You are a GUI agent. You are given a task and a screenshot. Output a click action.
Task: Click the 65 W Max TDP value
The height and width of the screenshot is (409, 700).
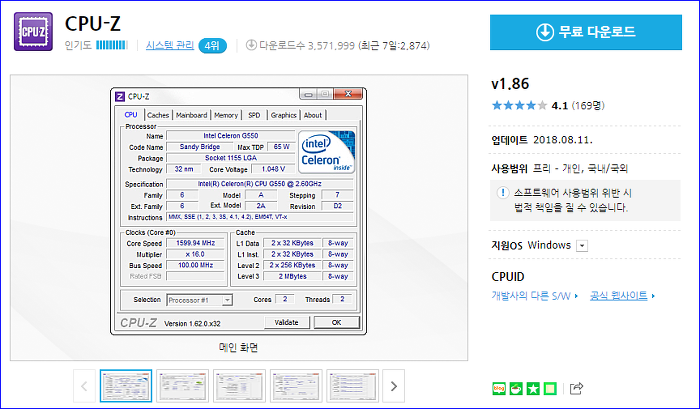click(281, 146)
